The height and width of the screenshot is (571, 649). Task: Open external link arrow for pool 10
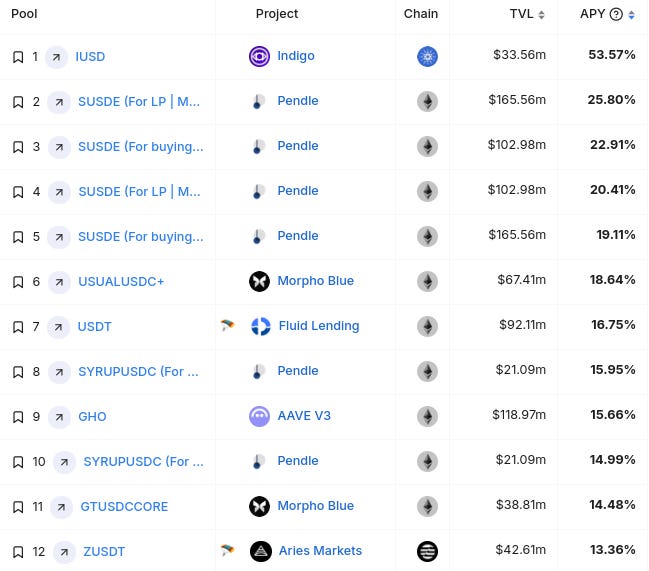pos(64,462)
